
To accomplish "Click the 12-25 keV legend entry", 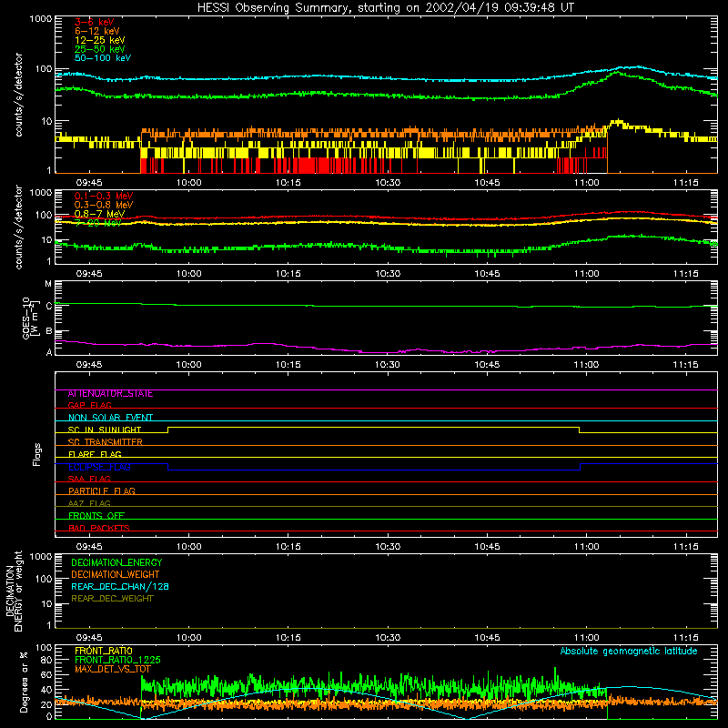I will coord(100,40).
